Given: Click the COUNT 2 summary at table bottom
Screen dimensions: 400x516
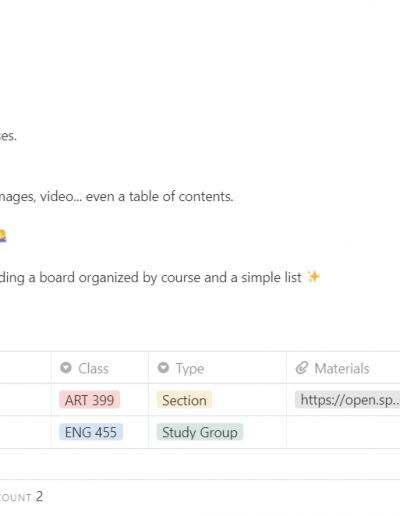Looking at the screenshot, I should (x=21, y=497).
